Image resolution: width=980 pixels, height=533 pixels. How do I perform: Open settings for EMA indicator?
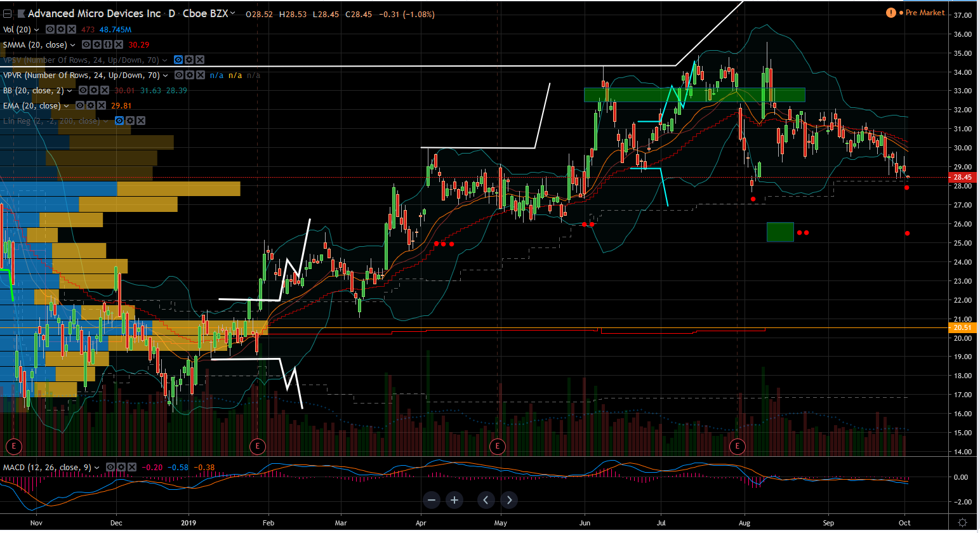click(91, 106)
